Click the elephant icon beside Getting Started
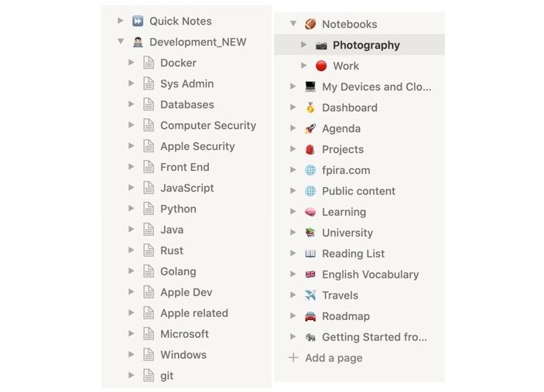544x392 pixels. (310, 337)
